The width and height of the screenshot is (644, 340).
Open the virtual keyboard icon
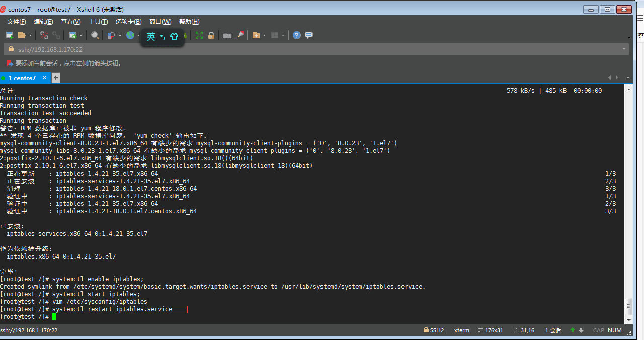click(227, 35)
